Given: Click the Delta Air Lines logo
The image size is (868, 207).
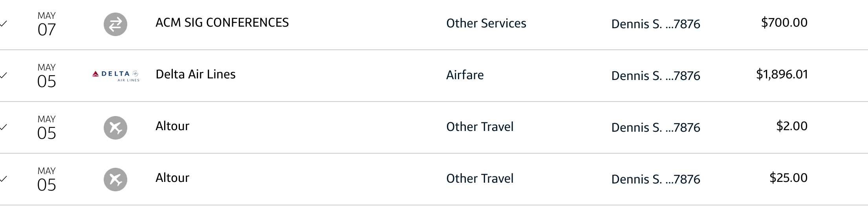Looking at the screenshot, I should click(115, 76).
